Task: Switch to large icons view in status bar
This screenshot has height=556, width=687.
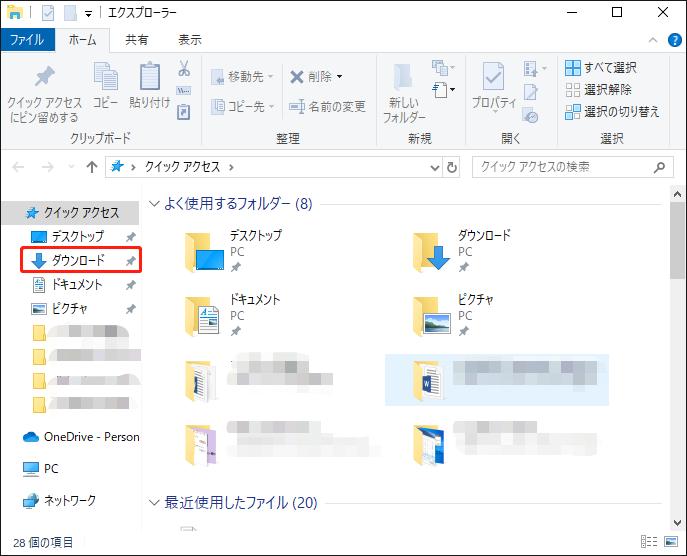Action: 671,542
